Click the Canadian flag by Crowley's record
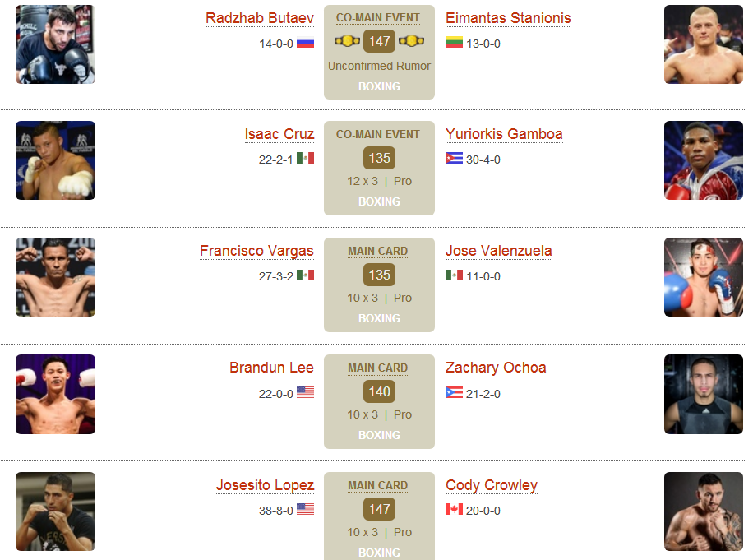This screenshot has width=753, height=560. [454, 509]
